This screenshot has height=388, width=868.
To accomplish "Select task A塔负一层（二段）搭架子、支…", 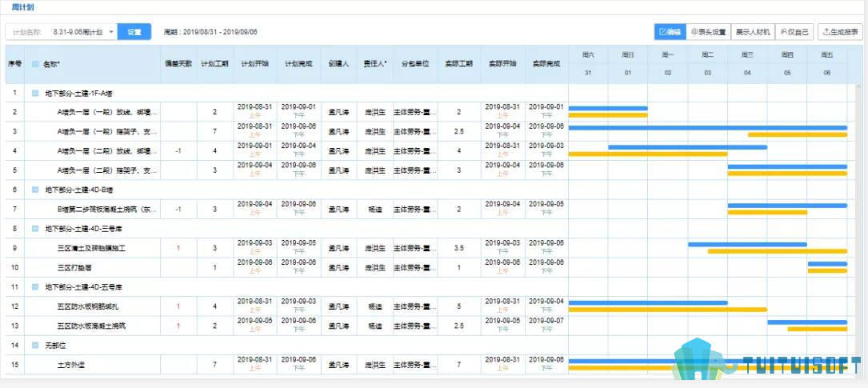I will [x=107, y=170].
